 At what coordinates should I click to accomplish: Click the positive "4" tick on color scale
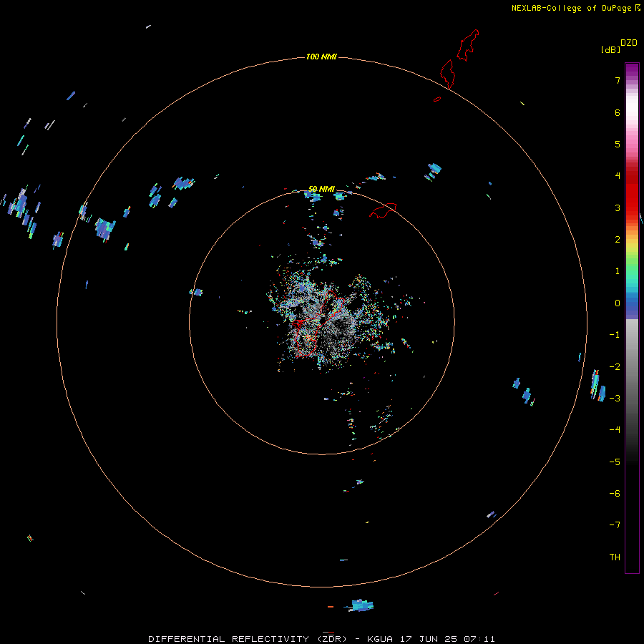(618, 176)
